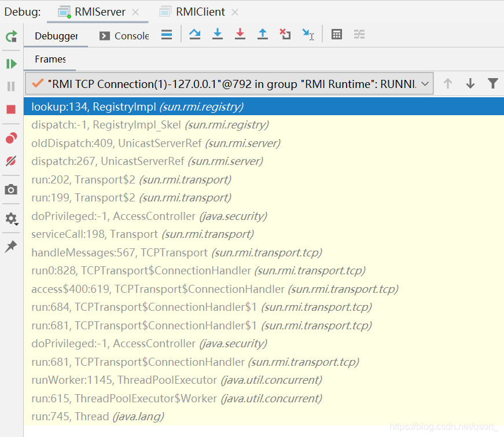Viewport: 504px width, 437px height.
Task: Click the Trace Current Stream Chain icon
Action: (x=359, y=34)
